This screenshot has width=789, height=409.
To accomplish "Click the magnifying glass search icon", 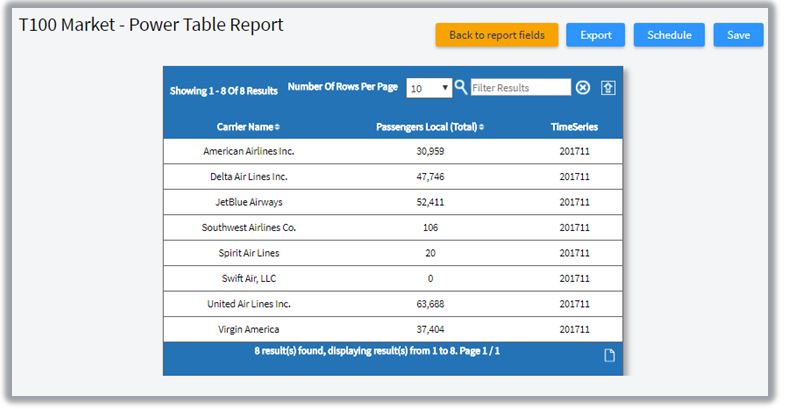I will tap(461, 87).
